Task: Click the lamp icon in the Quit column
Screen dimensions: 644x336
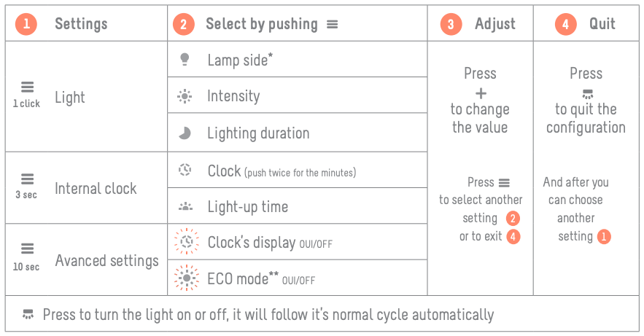Action: (588, 94)
